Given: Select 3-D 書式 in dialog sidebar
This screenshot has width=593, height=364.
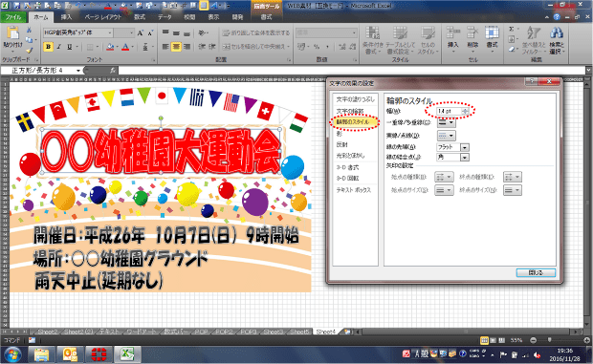Looking at the screenshot, I should click(x=347, y=167).
